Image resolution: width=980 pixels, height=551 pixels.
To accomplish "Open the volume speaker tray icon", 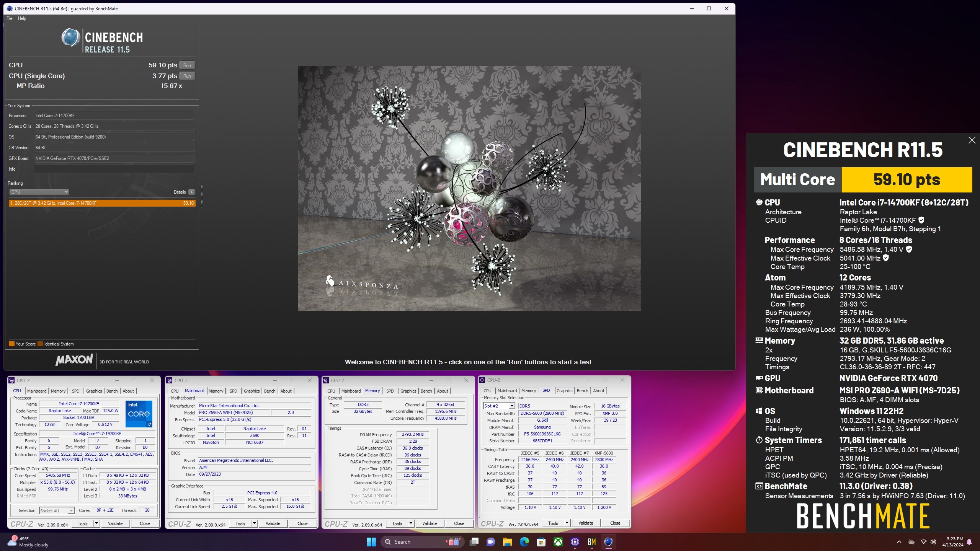I will point(933,542).
